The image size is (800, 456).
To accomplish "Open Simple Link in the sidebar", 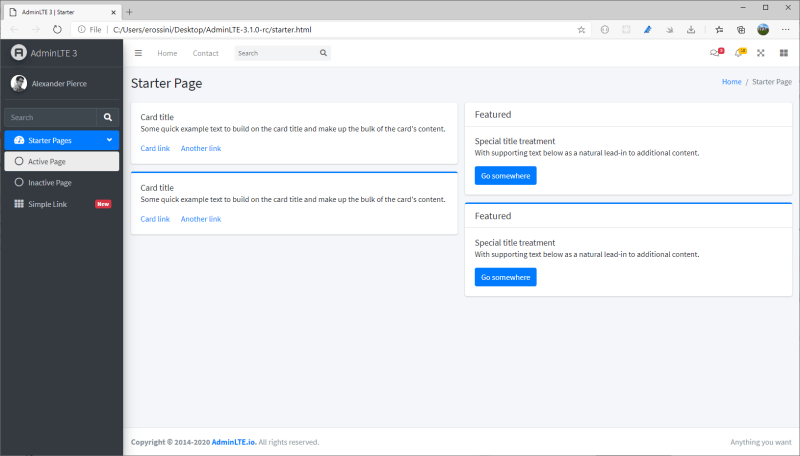I will pyautogui.click(x=62, y=204).
